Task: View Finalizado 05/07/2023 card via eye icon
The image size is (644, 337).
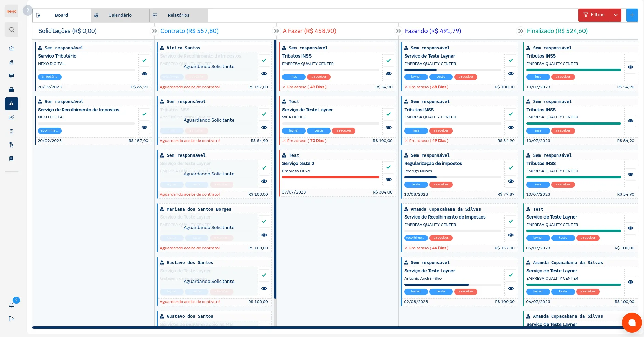Action: tap(630, 228)
